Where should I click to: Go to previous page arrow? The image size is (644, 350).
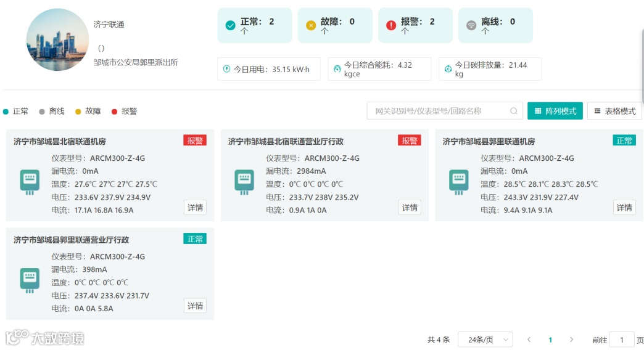click(x=529, y=340)
